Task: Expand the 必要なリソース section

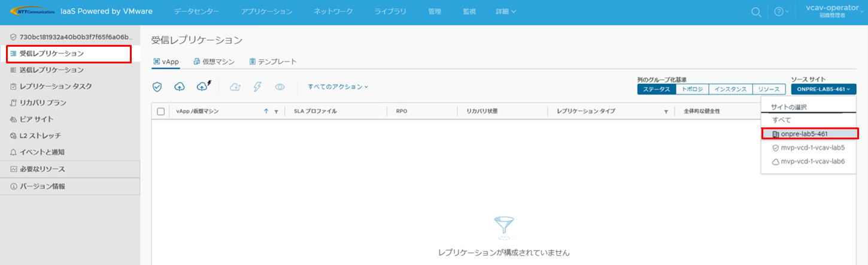Action: click(70, 169)
